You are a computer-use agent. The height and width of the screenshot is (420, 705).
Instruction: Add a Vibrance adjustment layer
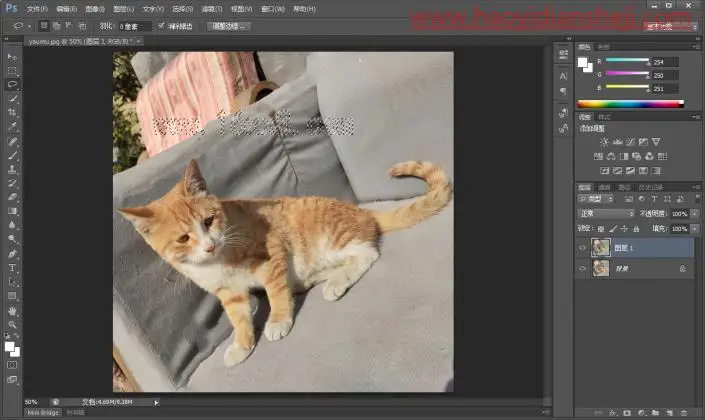pyautogui.click(x=656, y=142)
